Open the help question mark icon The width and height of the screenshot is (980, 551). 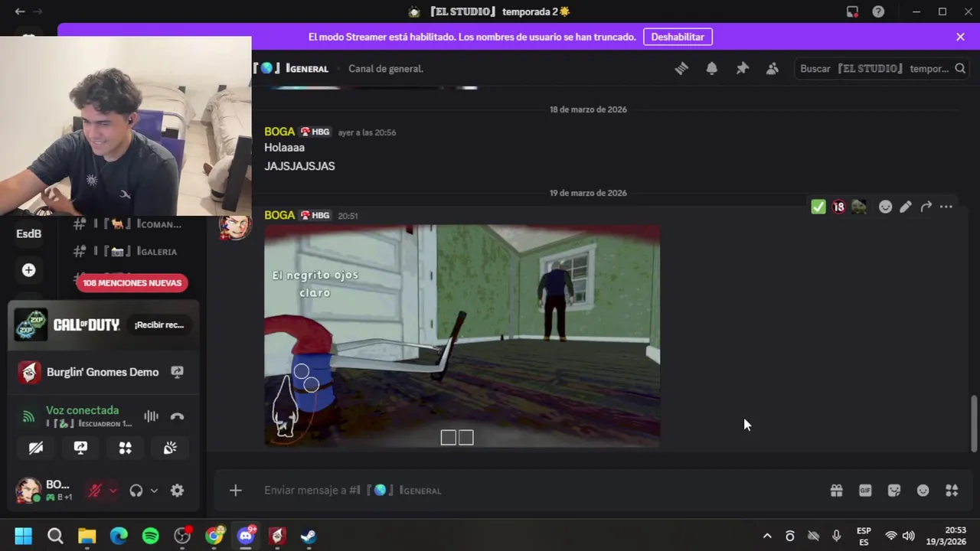tap(878, 11)
